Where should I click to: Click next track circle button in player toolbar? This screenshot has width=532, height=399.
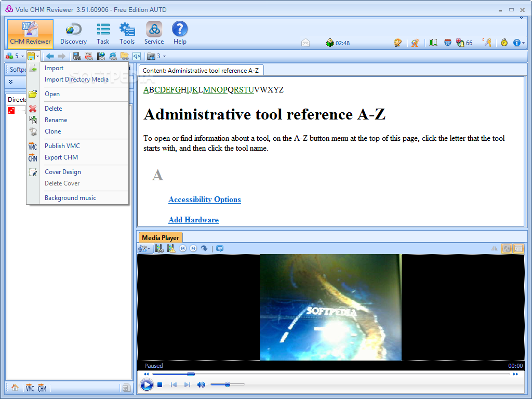tap(193, 249)
